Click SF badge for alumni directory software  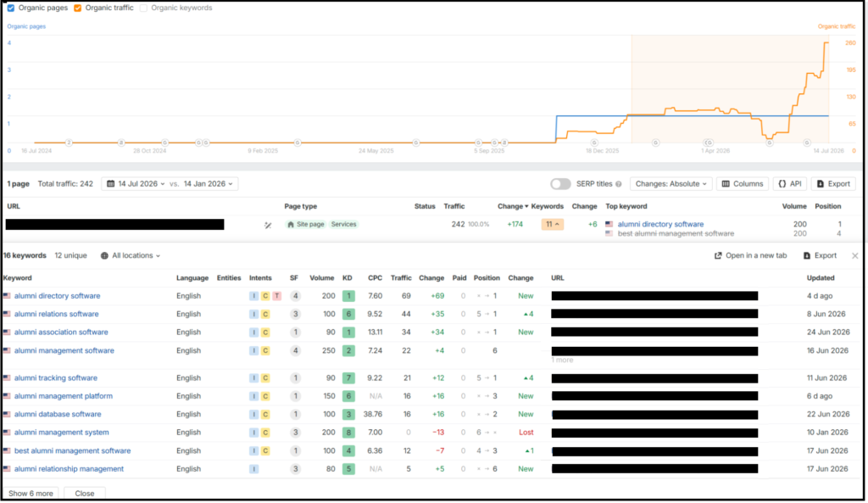click(x=296, y=296)
